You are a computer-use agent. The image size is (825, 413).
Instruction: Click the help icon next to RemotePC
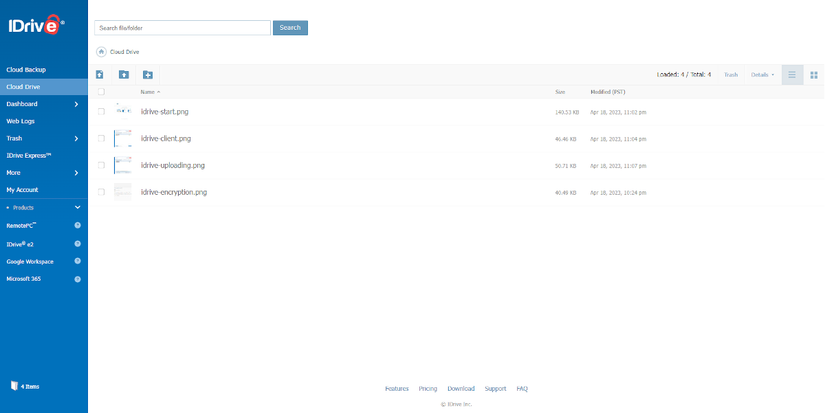click(x=78, y=225)
